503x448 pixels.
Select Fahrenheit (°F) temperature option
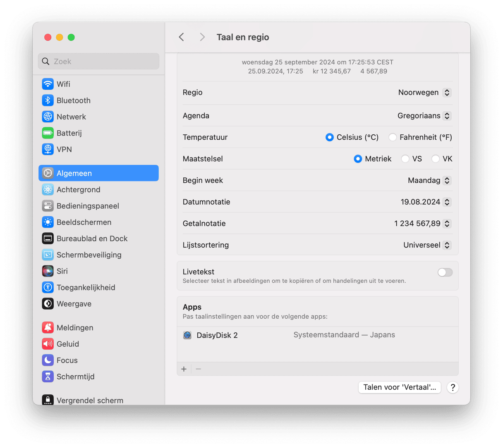click(393, 137)
